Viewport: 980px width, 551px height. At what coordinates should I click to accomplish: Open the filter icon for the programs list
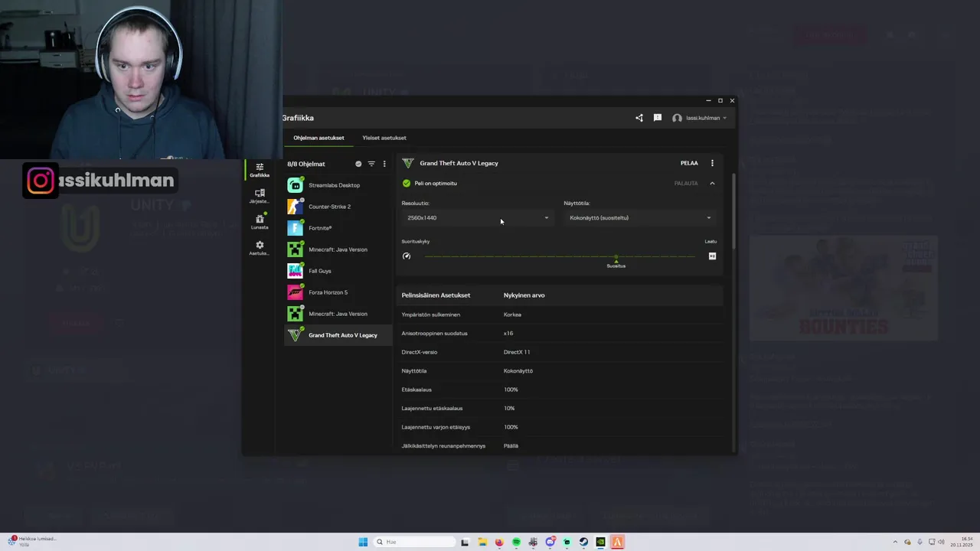click(371, 164)
